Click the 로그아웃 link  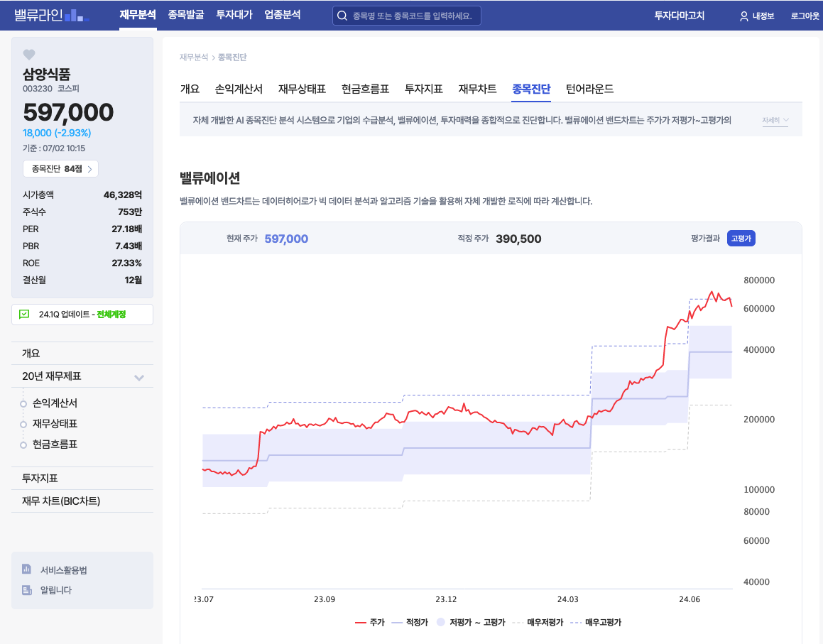point(805,16)
